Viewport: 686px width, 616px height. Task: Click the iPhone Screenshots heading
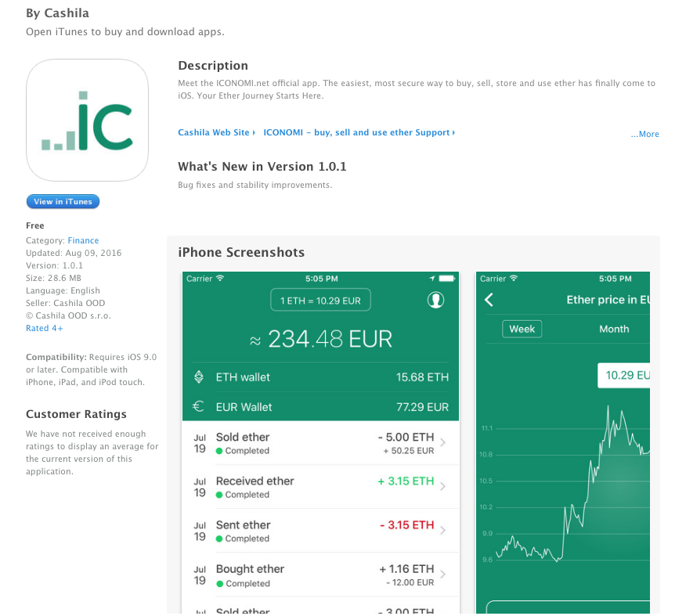[x=241, y=252]
